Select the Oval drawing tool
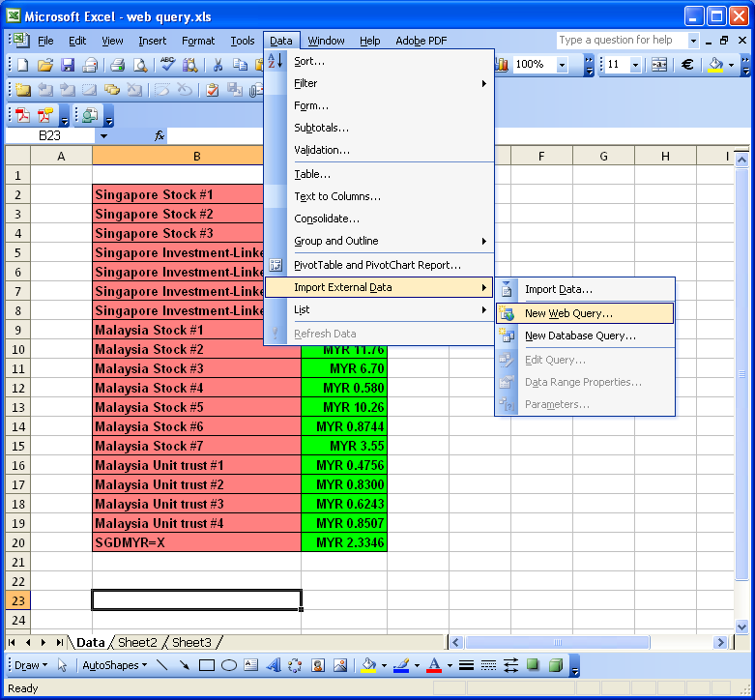The height and width of the screenshot is (700, 755). click(x=229, y=665)
